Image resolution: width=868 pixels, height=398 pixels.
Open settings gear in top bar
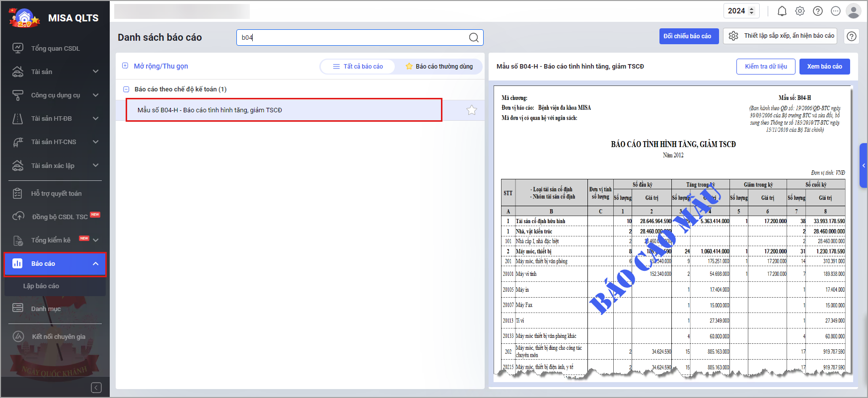click(x=799, y=11)
